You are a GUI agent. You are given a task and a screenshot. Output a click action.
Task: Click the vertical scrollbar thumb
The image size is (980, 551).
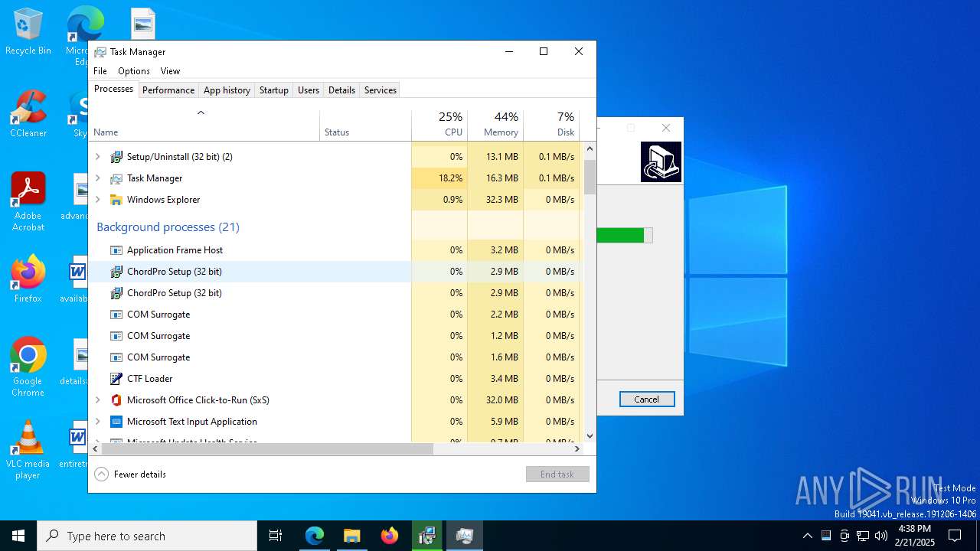click(x=590, y=177)
